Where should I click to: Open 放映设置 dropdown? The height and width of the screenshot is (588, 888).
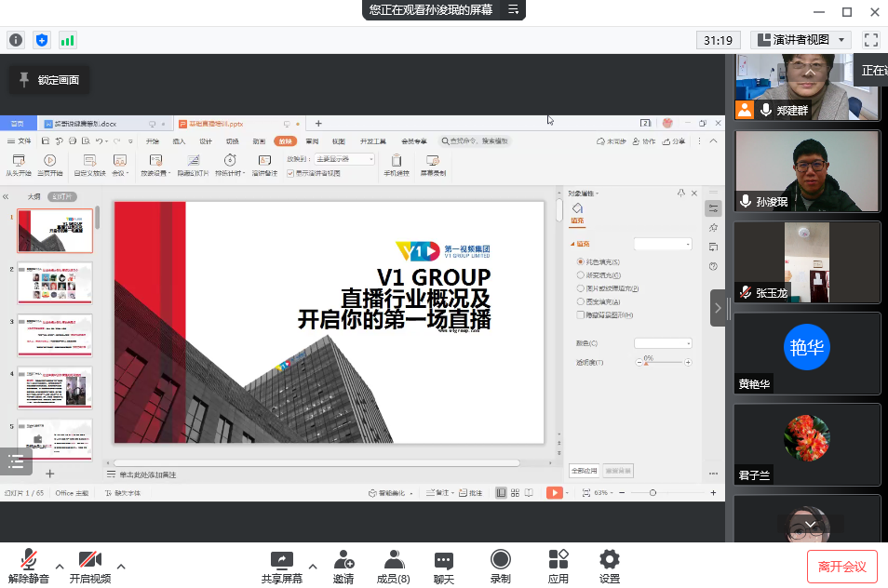pyautogui.click(x=155, y=166)
